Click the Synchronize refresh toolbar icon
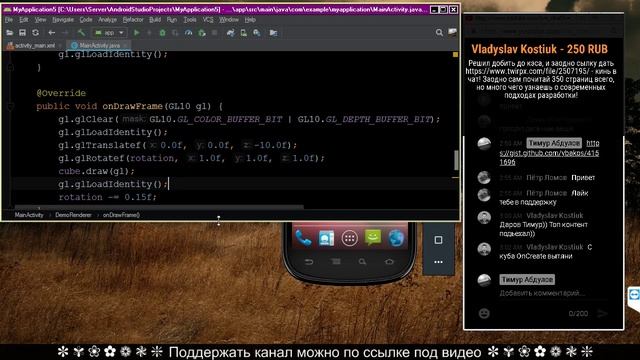The height and width of the screenshot is (360, 640). click(36, 33)
